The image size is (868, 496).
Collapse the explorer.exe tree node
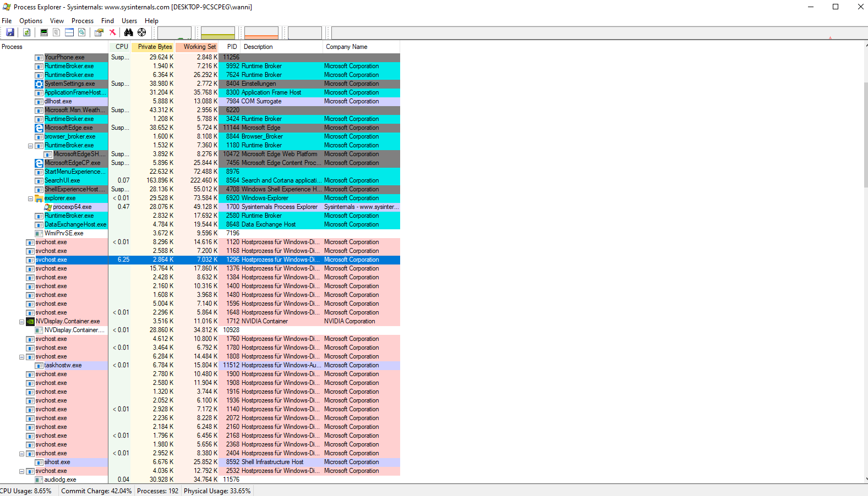[30, 199]
